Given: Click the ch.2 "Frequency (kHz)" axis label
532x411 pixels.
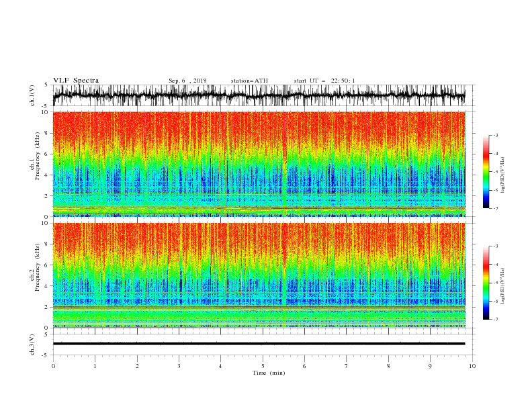Looking at the screenshot, I should [x=38, y=267].
